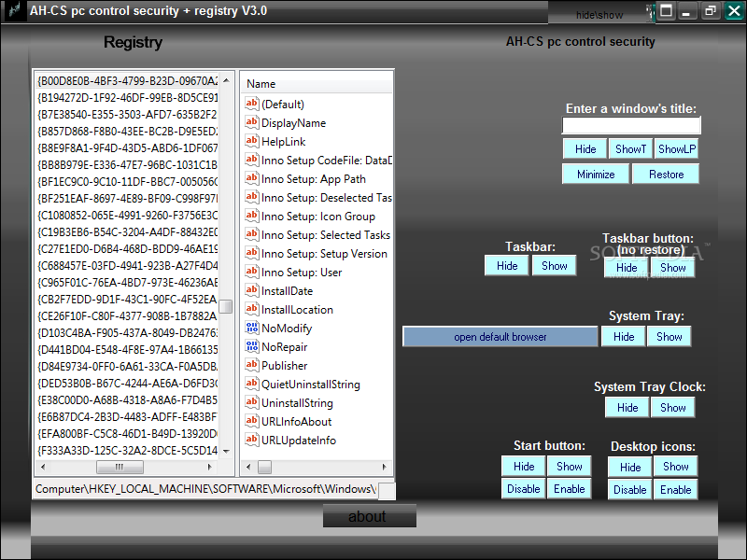
Task: Select registry key starting with {B00D8E0B
Action: [x=127, y=80]
